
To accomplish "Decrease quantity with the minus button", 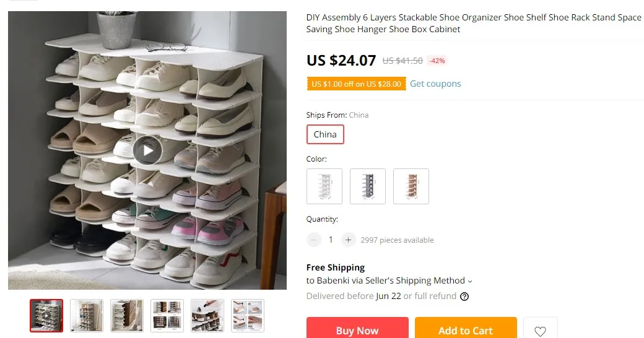I will tap(314, 240).
